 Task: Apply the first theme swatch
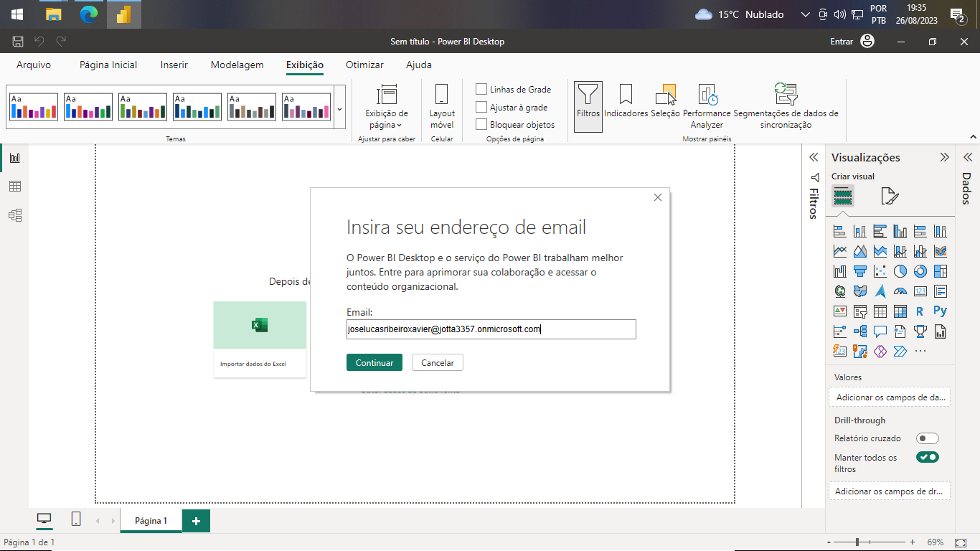pos(34,107)
